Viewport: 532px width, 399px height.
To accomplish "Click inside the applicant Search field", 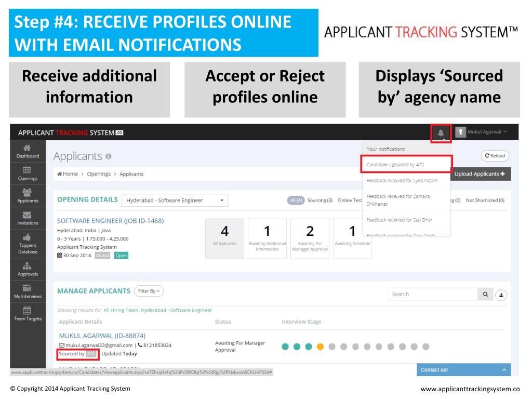I will tap(433, 294).
